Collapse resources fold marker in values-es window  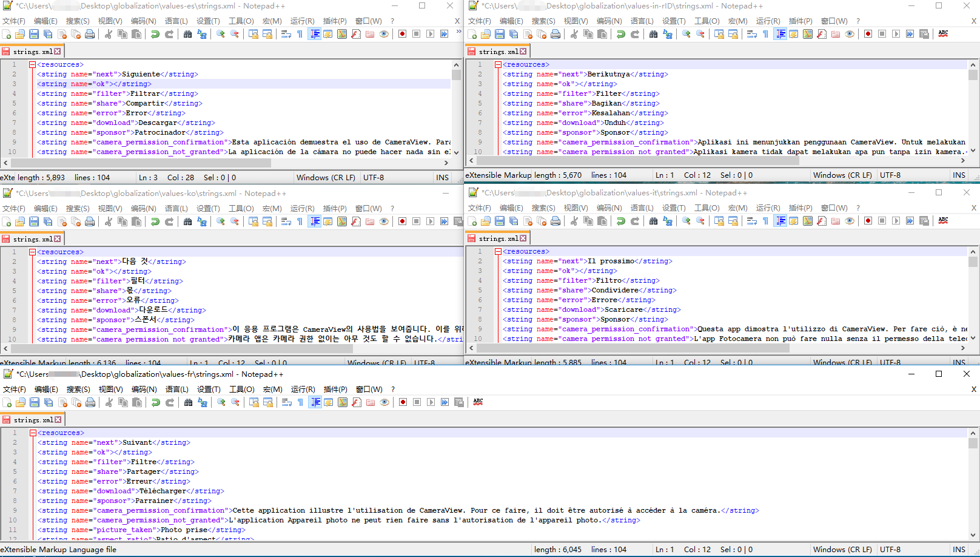click(x=32, y=64)
